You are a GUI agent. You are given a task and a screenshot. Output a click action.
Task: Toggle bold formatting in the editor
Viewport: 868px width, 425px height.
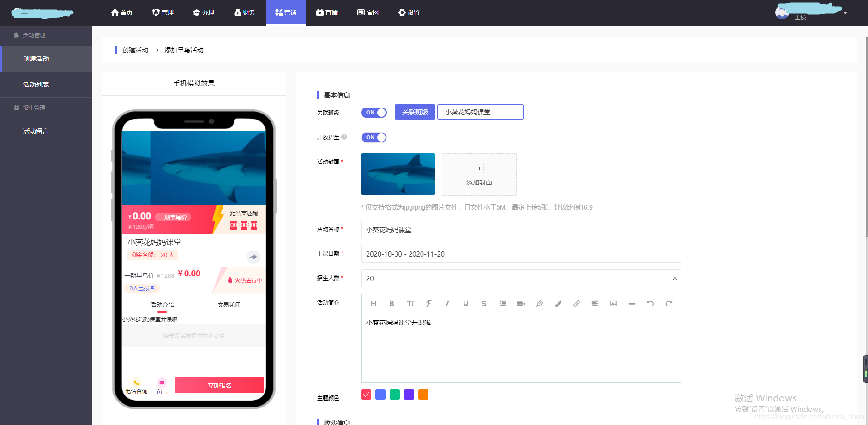tap(392, 303)
